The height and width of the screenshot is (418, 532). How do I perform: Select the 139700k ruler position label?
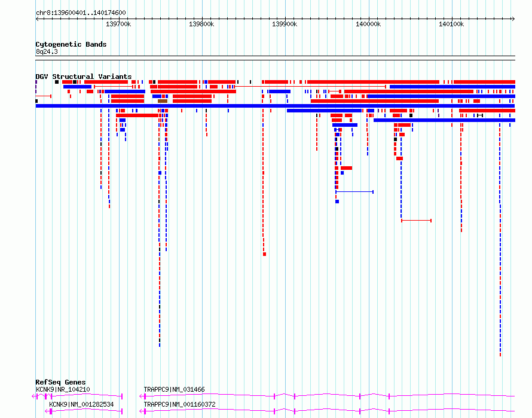118,24
